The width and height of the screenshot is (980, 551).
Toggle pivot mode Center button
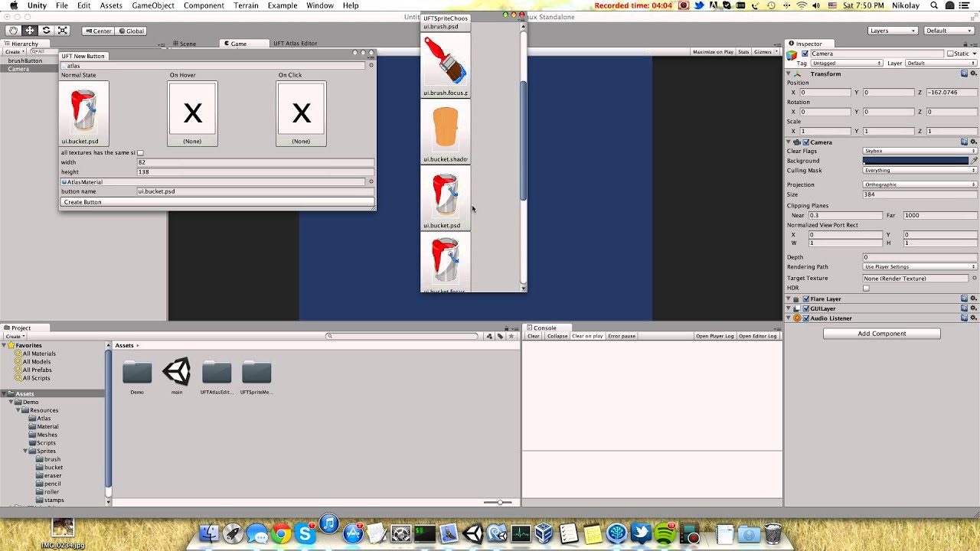click(98, 31)
